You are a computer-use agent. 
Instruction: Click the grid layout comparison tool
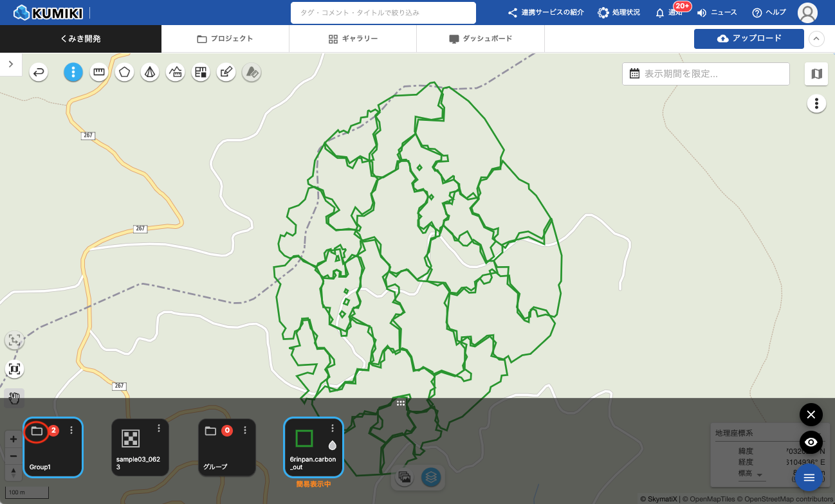tap(200, 72)
